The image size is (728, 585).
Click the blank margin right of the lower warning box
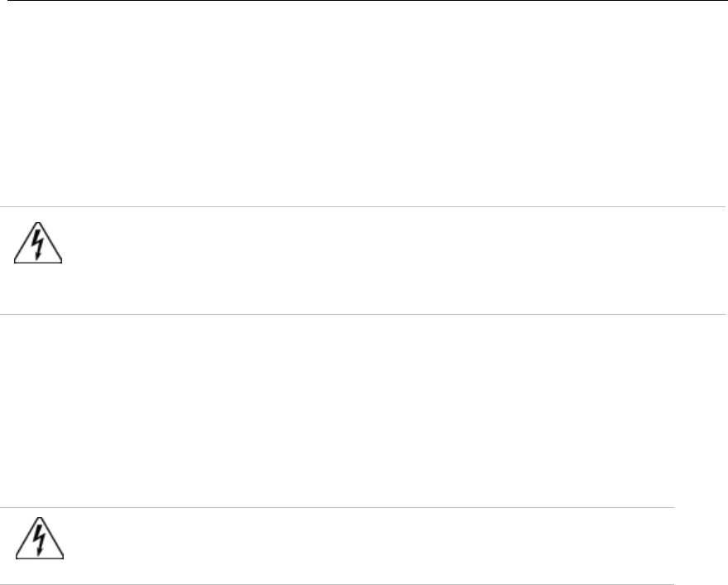[701, 546]
